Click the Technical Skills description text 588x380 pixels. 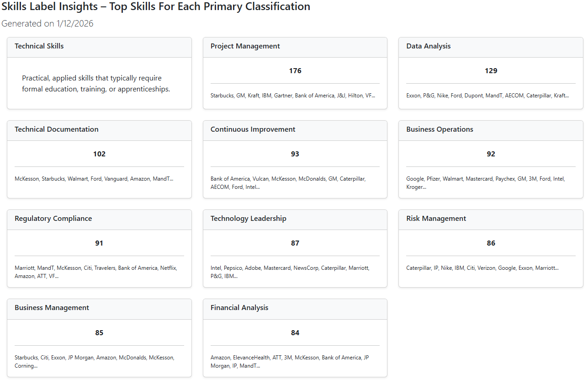96,84
